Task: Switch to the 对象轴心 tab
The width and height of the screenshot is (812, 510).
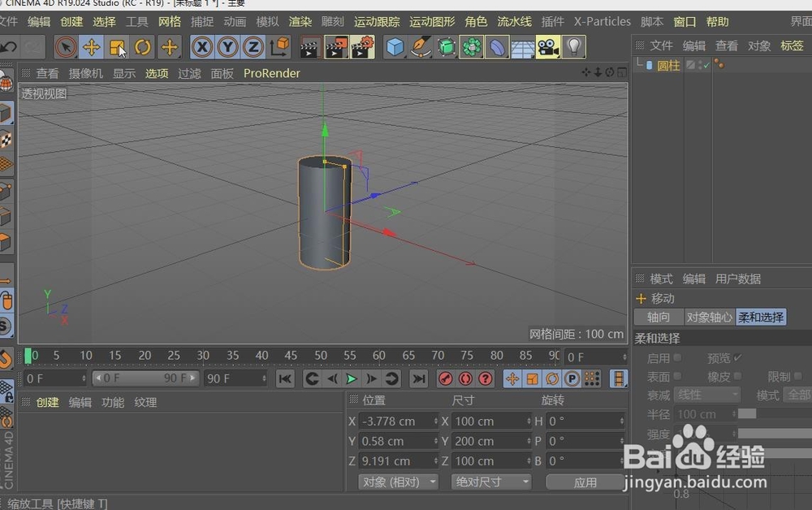Action: pos(710,317)
